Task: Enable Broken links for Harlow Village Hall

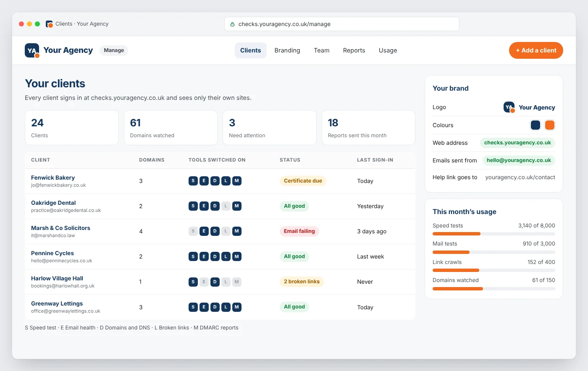Action: pyautogui.click(x=226, y=282)
